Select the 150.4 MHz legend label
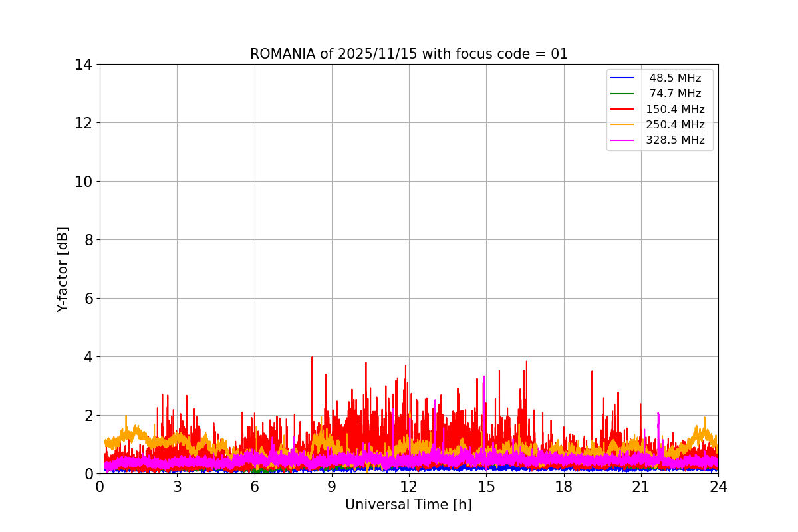The height and width of the screenshot is (532, 798). coord(675,109)
